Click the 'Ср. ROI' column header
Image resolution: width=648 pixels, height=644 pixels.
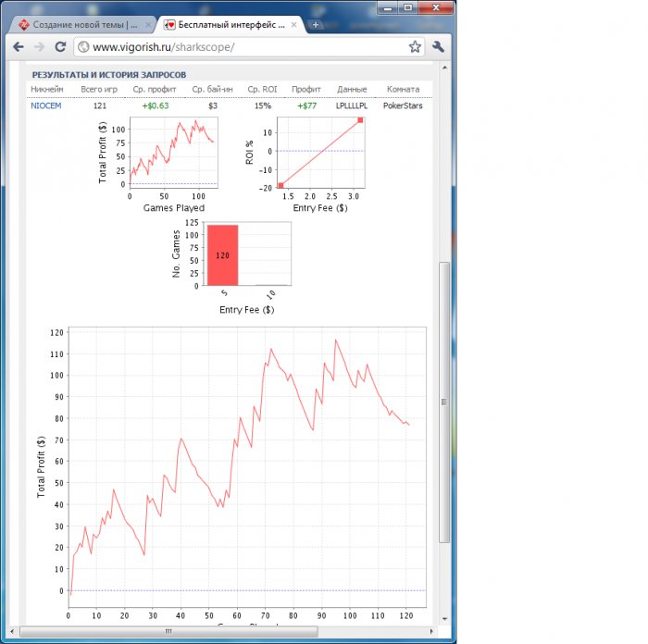[x=262, y=89]
